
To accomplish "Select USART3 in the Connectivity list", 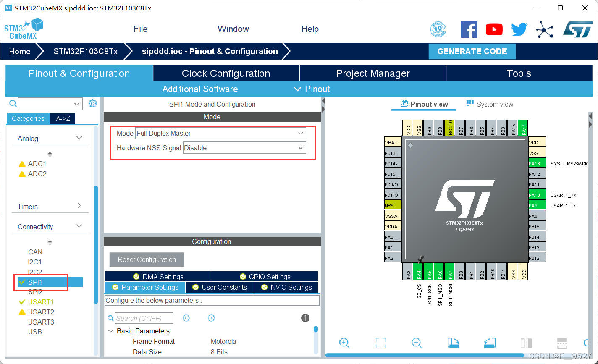I will pyautogui.click(x=41, y=322).
